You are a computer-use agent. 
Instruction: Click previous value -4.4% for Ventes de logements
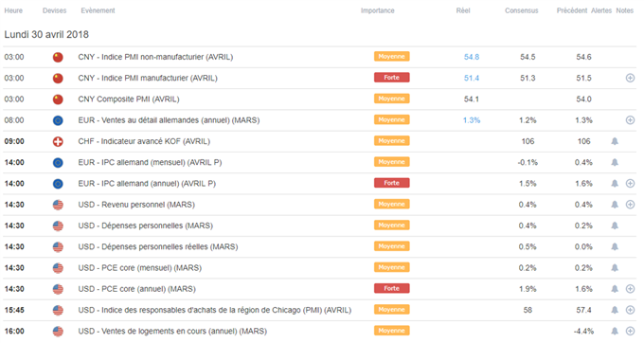[x=583, y=331]
